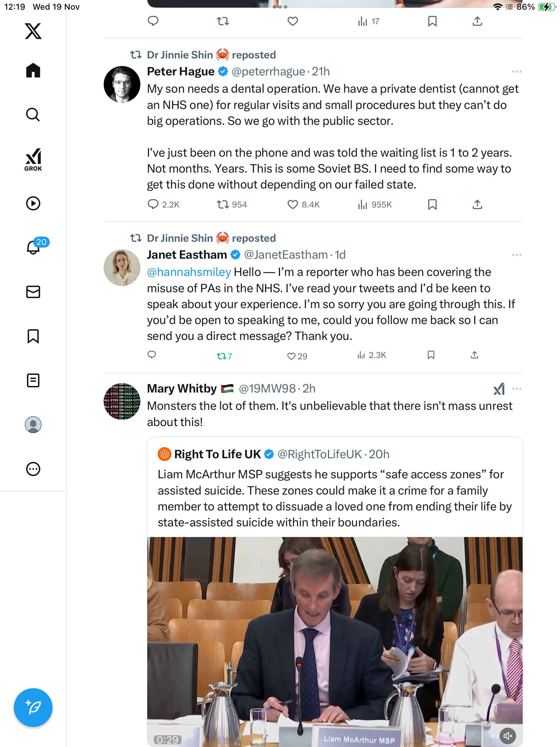Open Janet Eastham's profile picture
The image size is (560, 747).
pyautogui.click(x=122, y=268)
